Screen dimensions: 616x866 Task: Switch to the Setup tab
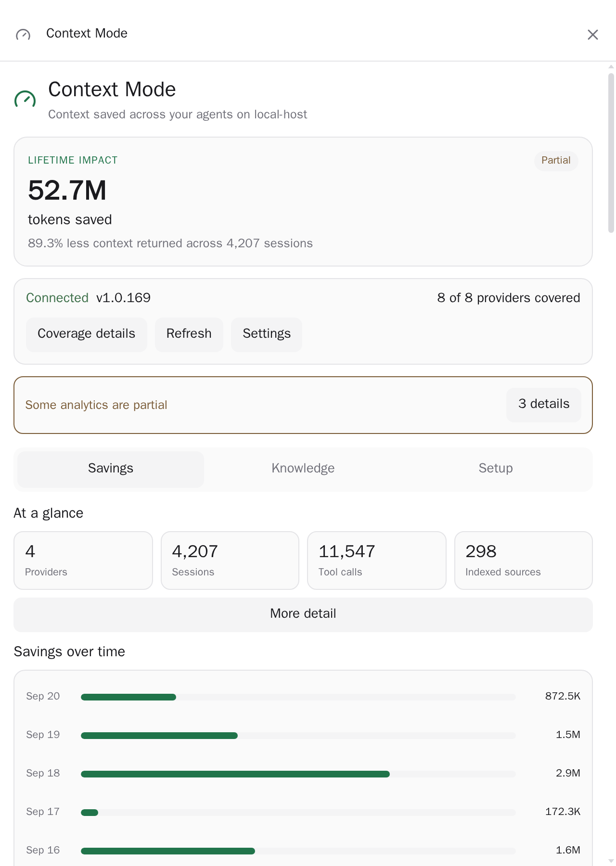point(496,469)
